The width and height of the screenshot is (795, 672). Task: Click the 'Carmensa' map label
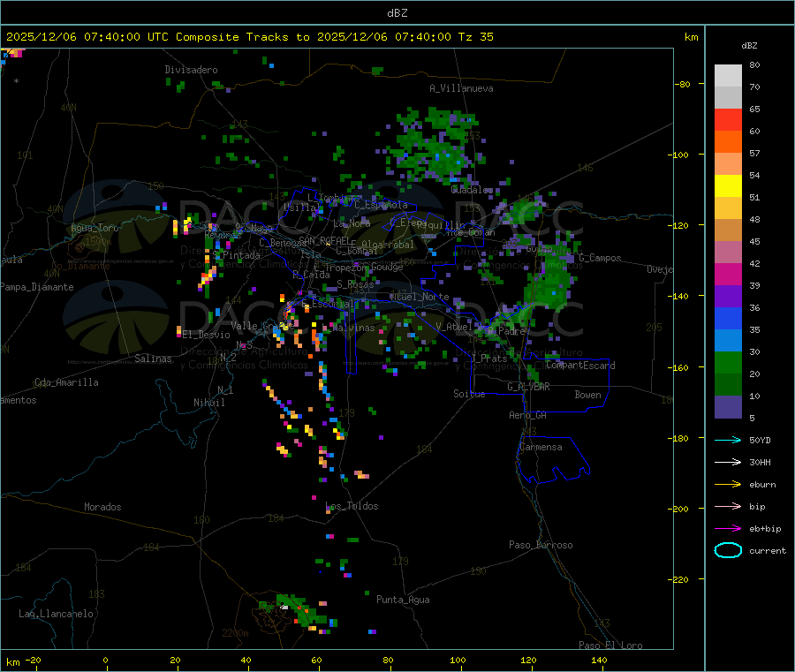tap(541, 447)
